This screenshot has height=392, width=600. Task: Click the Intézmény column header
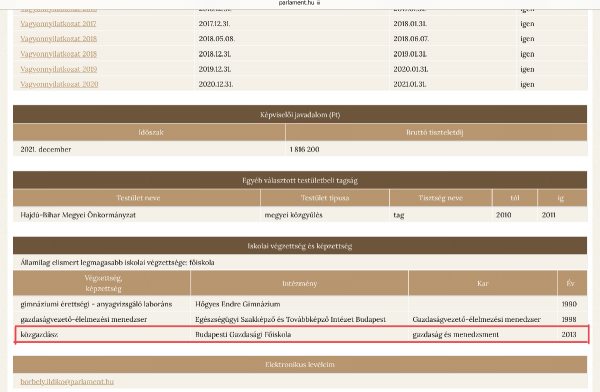pos(299,283)
